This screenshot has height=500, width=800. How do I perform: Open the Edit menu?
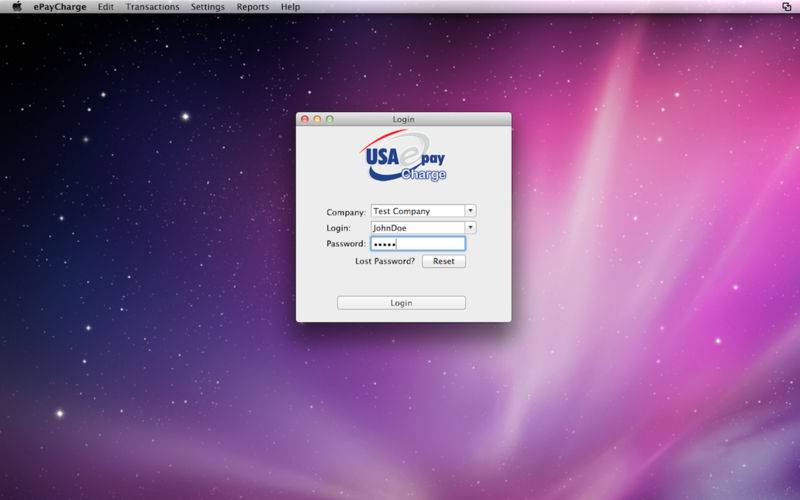[x=106, y=7]
